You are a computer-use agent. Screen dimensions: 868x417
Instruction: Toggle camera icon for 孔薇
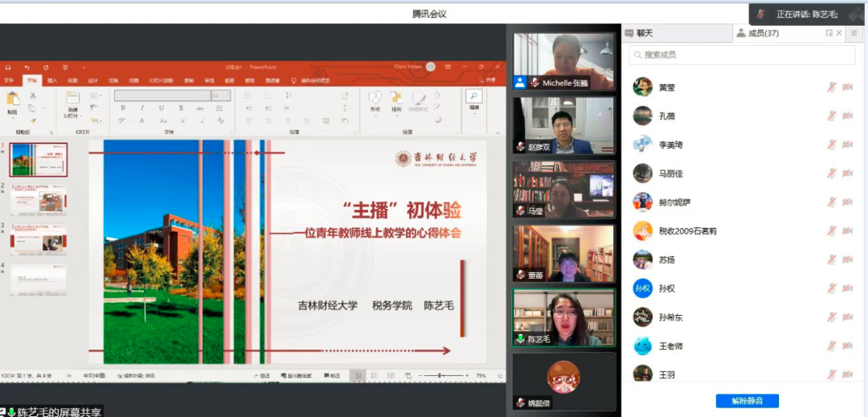[847, 116]
